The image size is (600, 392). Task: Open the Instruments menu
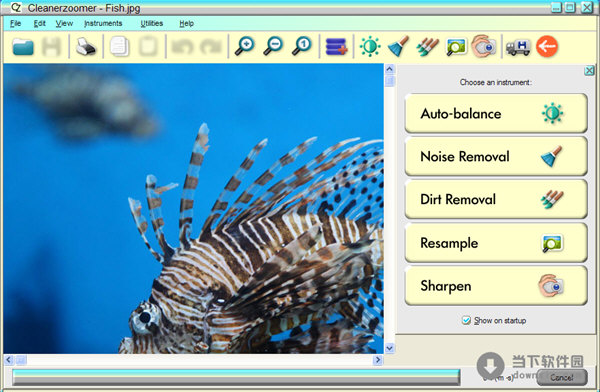click(103, 23)
